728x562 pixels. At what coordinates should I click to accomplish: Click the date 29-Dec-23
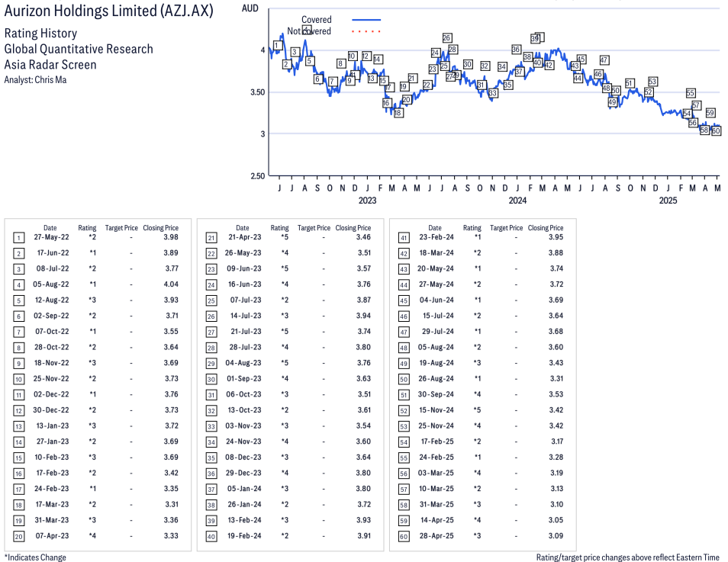pos(244,473)
